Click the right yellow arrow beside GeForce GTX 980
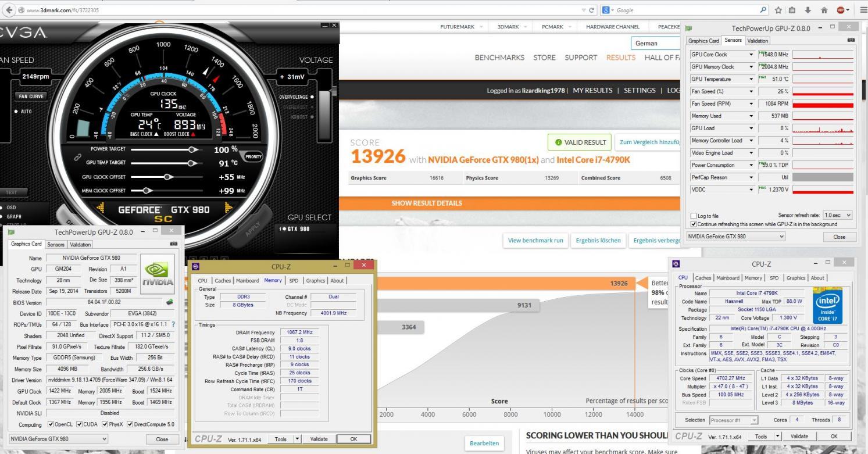Screen dimensions: 868x454 point(228,208)
